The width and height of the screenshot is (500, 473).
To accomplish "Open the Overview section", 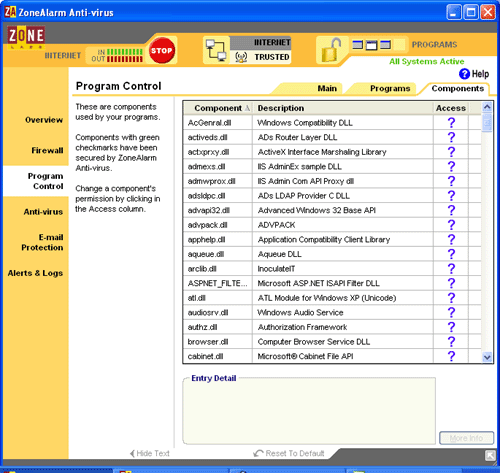I will [44, 120].
